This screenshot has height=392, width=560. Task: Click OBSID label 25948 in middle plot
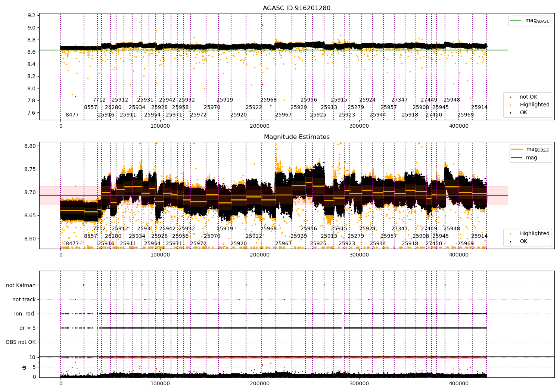point(452,229)
